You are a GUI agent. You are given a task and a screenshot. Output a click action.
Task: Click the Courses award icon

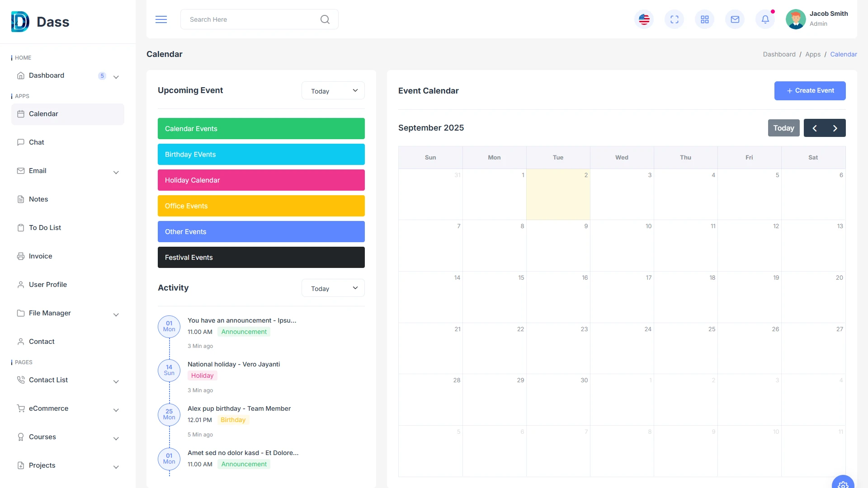coord(21,437)
